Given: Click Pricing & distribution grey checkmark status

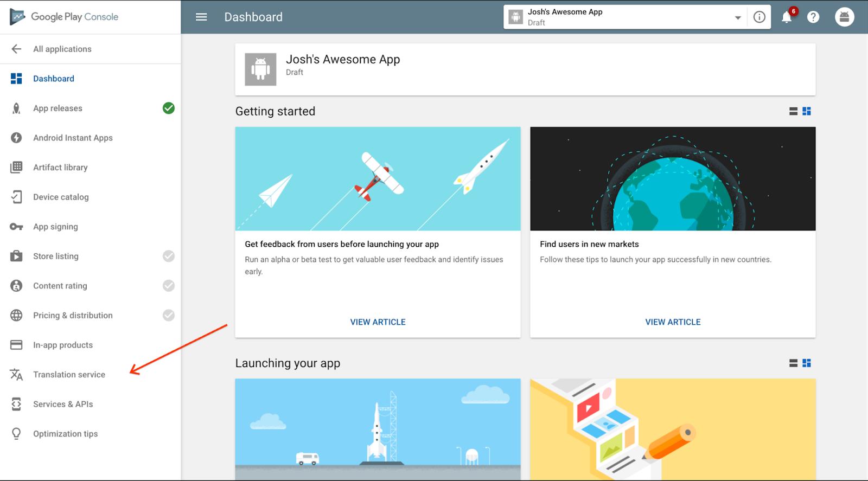Looking at the screenshot, I should click(x=169, y=315).
